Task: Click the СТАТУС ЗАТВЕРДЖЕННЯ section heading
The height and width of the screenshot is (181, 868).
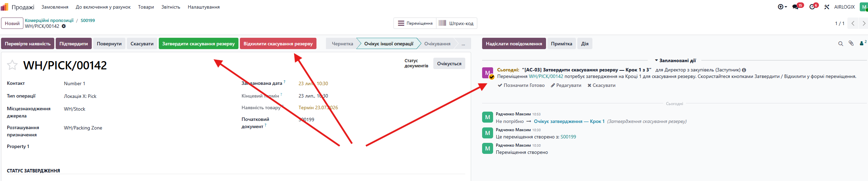Action: 33,171
